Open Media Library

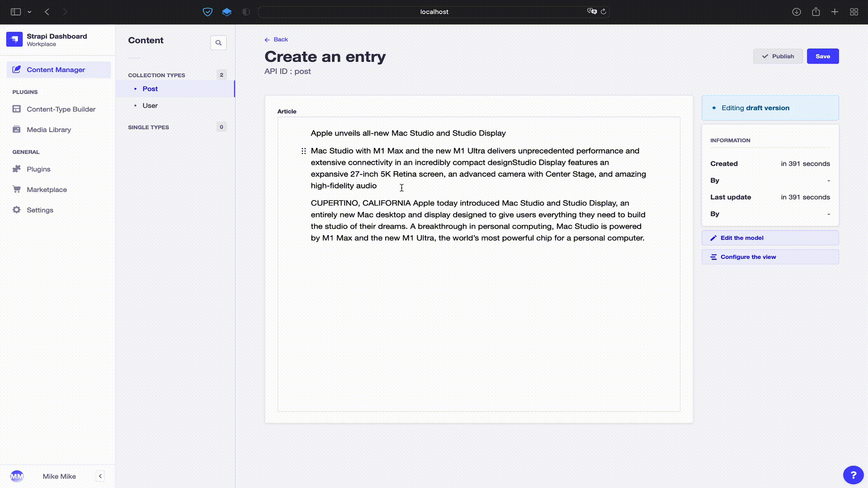tap(48, 130)
